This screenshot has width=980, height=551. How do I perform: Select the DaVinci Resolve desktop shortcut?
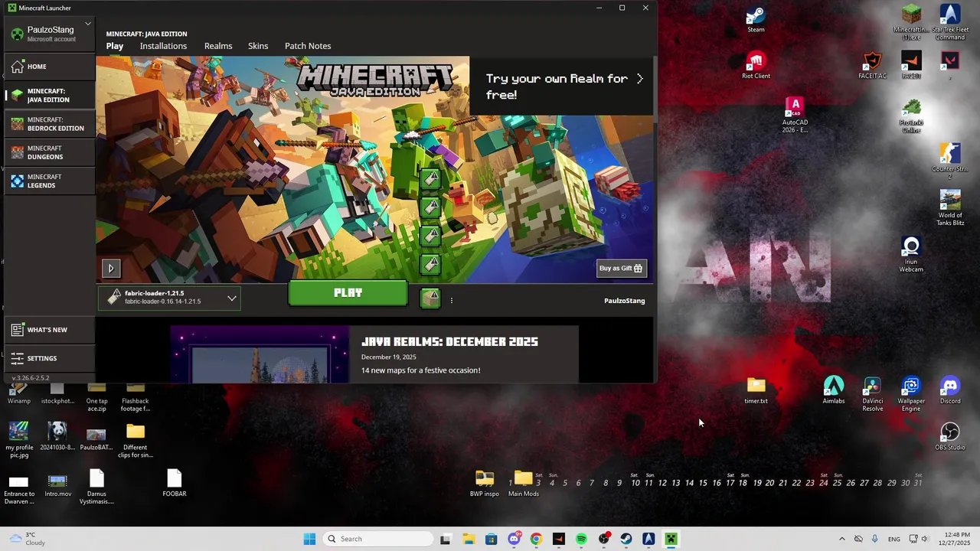[x=872, y=395]
